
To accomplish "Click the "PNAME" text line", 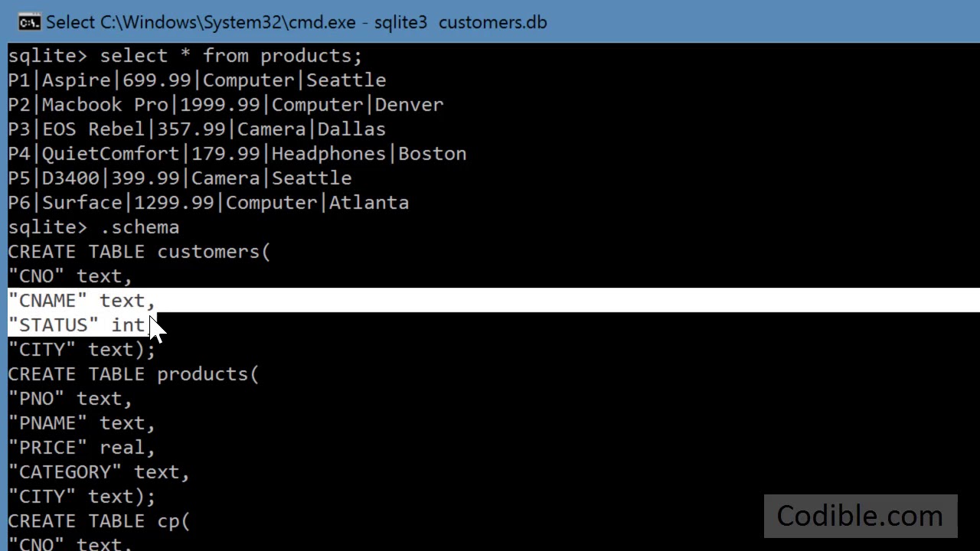I will click(x=82, y=423).
